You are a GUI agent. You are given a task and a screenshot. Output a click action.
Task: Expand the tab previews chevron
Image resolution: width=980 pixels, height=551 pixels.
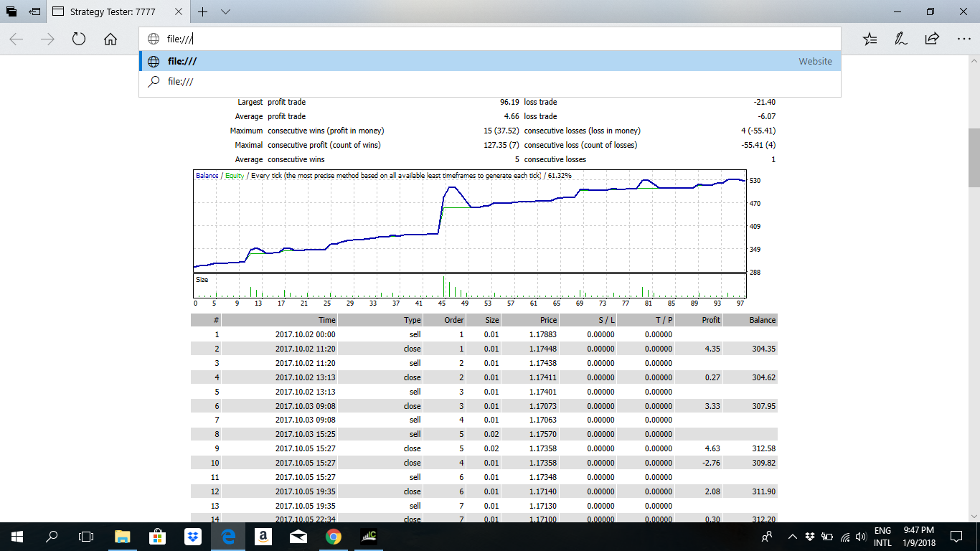(225, 11)
